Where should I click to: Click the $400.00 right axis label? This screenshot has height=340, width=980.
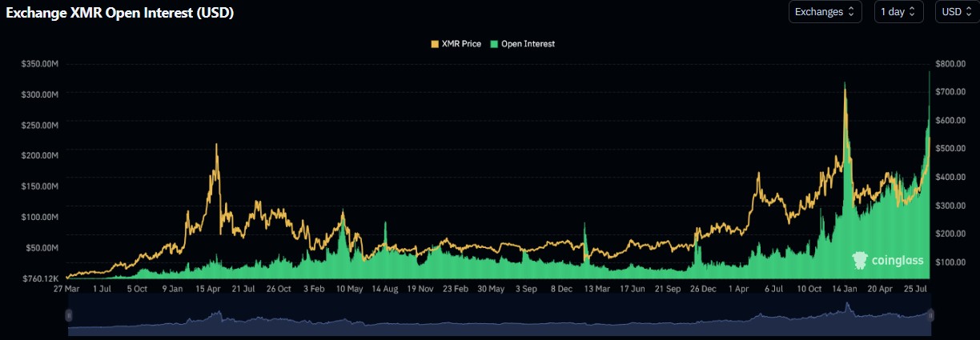pyautogui.click(x=950, y=177)
